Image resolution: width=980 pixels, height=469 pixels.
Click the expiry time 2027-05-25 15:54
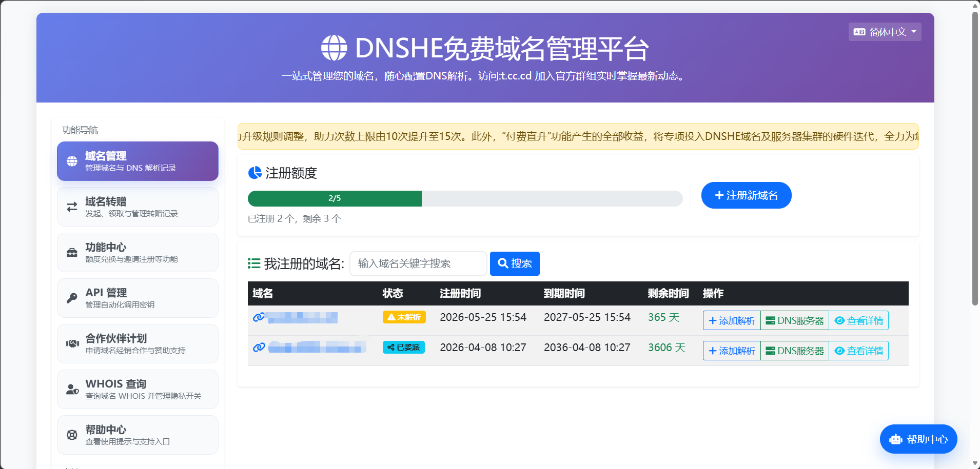coord(587,317)
